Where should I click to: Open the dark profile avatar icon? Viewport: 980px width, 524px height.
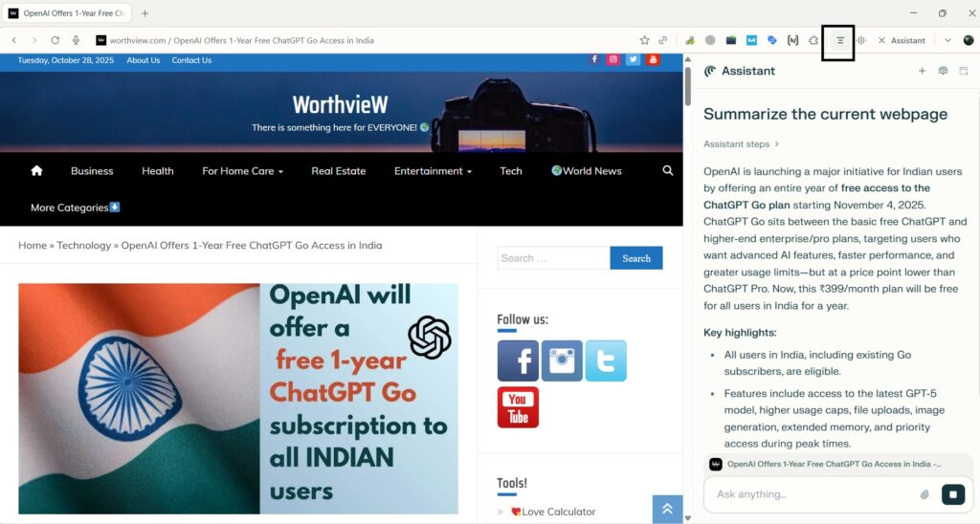(x=969, y=40)
